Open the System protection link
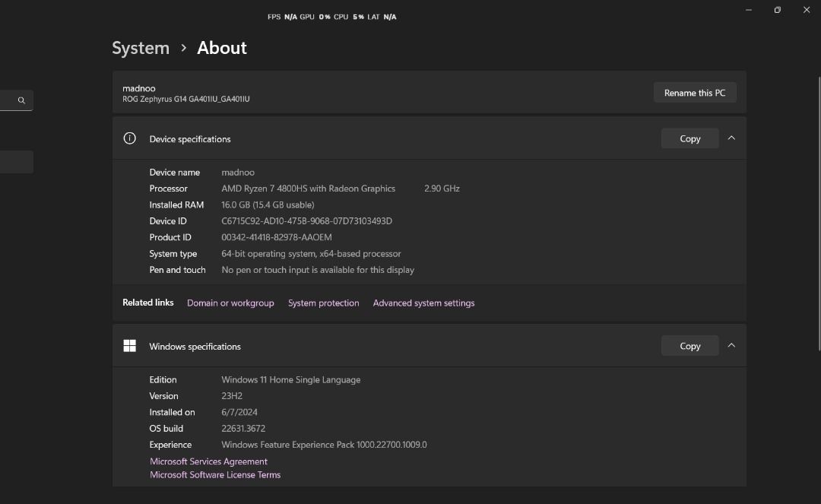Viewport: 821px width, 504px height. click(323, 303)
